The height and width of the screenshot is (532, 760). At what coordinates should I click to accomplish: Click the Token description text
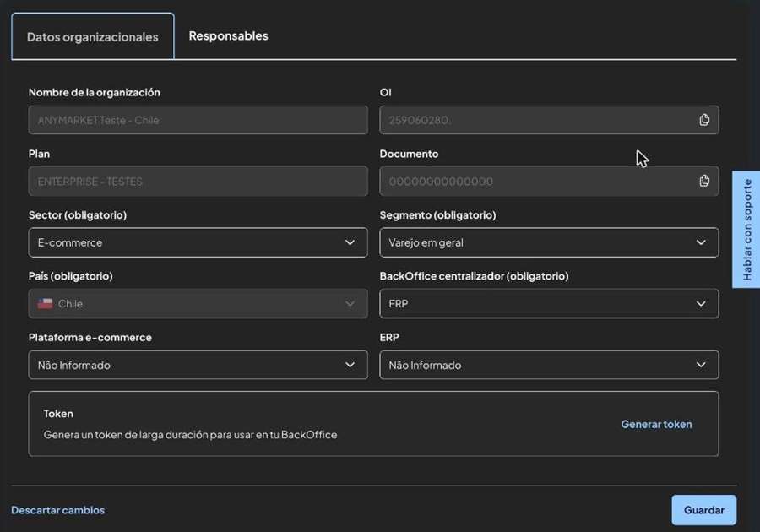(x=190, y=435)
